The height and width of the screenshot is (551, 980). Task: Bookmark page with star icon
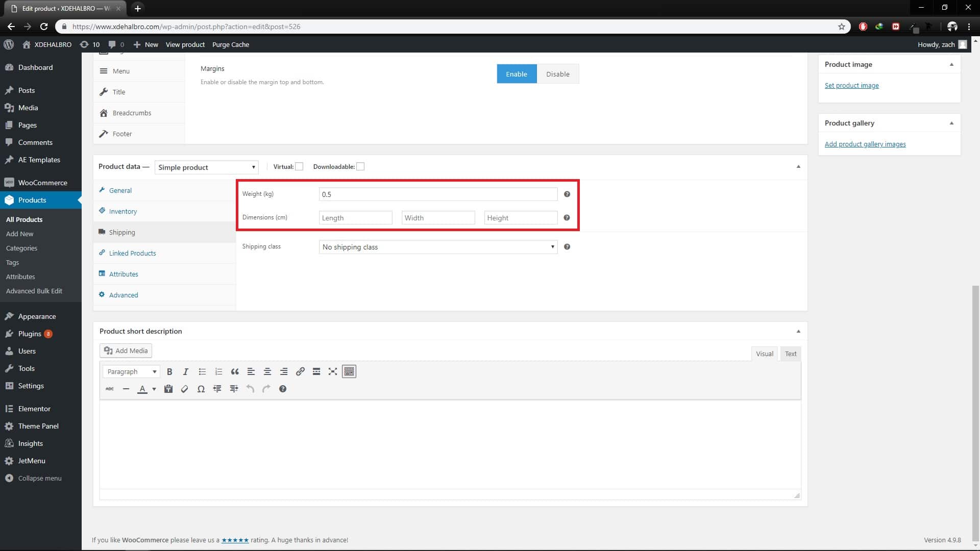[x=842, y=27]
